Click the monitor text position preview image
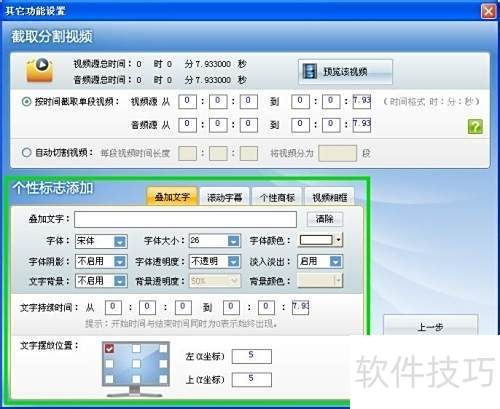Image resolution: width=500 pixels, height=409 pixels. click(136, 368)
